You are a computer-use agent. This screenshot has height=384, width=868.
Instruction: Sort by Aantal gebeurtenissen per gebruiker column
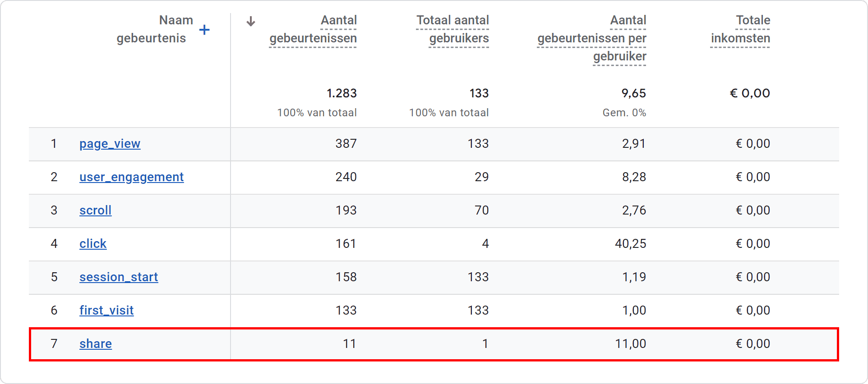pos(592,38)
